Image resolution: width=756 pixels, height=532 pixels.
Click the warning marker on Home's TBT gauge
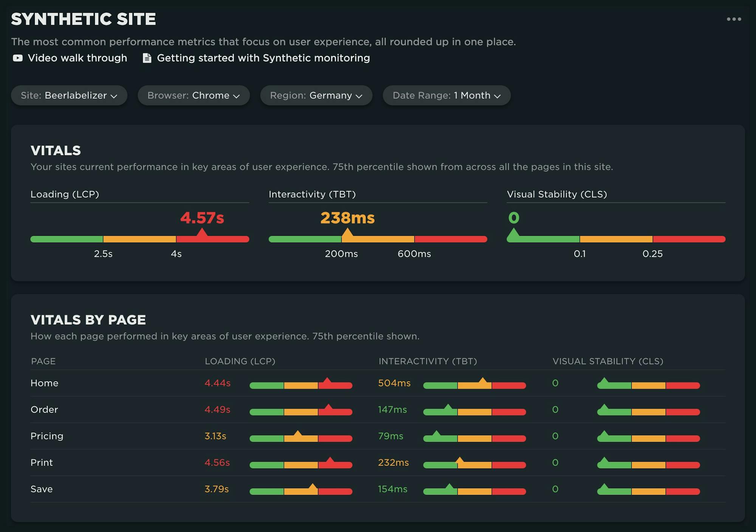click(x=483, y=381)
